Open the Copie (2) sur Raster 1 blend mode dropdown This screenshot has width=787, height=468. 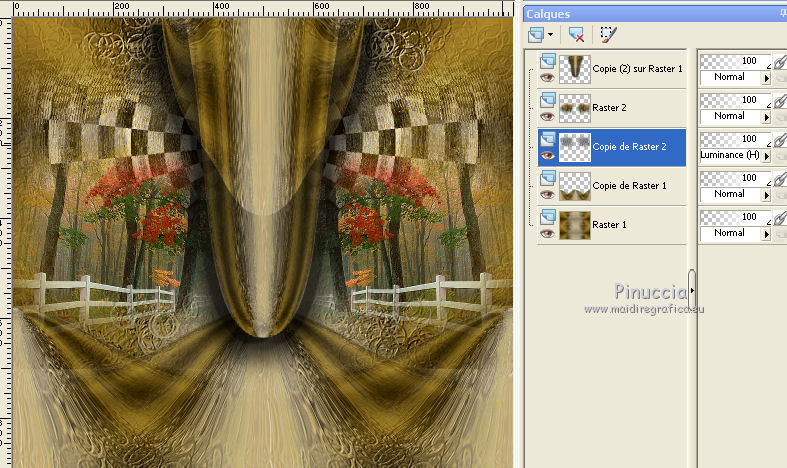(766, 78)
